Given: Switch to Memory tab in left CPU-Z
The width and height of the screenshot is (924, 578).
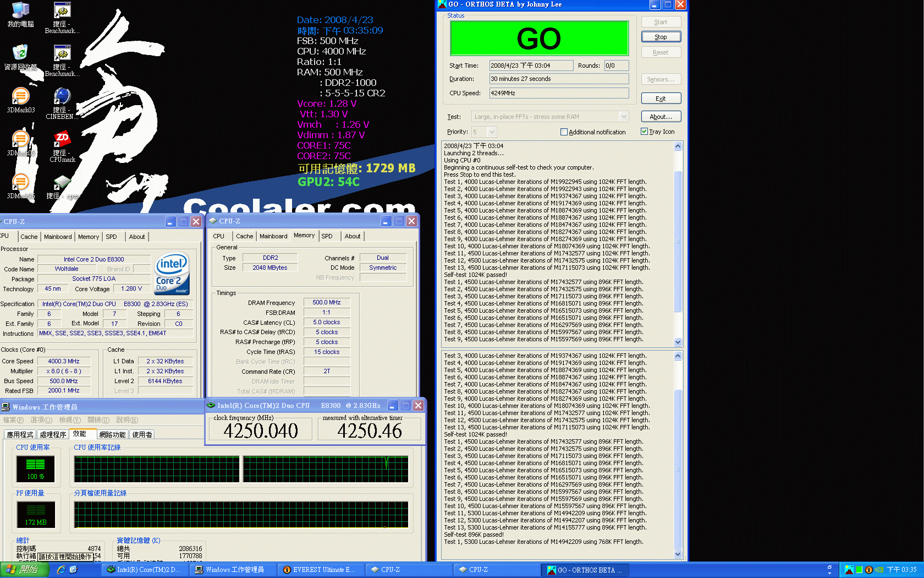Looking at the screenshot, I should tap(89, 237).
